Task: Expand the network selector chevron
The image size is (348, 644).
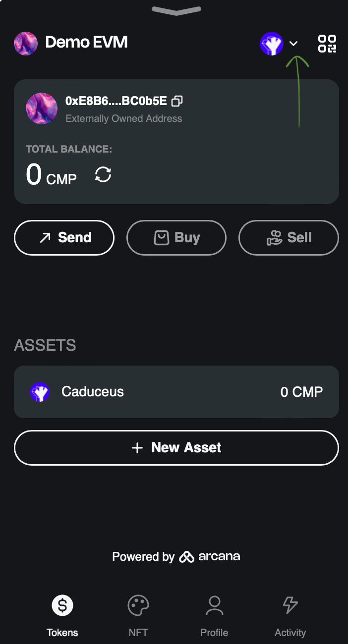Action: click(x=293, y=44)
